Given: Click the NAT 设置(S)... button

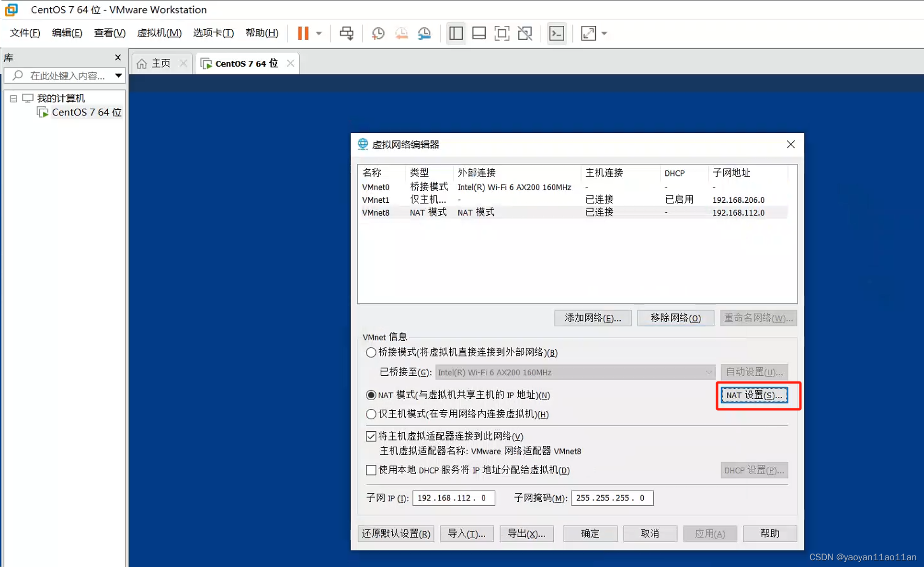Looking at the screenshot, I should click(x=754, y=395).
